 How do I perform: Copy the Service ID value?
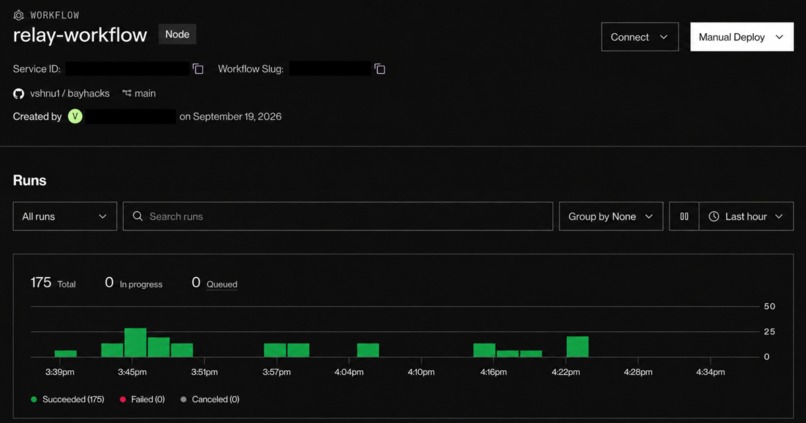click(198, 69)
